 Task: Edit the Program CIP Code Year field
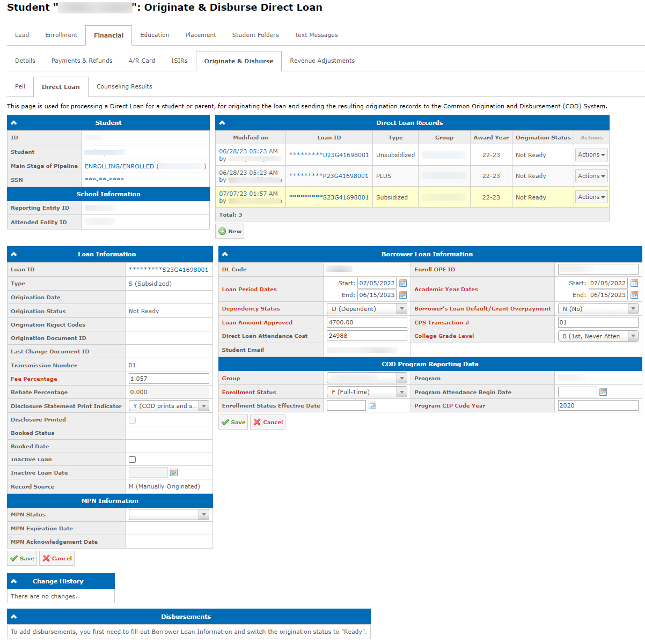click(598, 405)
